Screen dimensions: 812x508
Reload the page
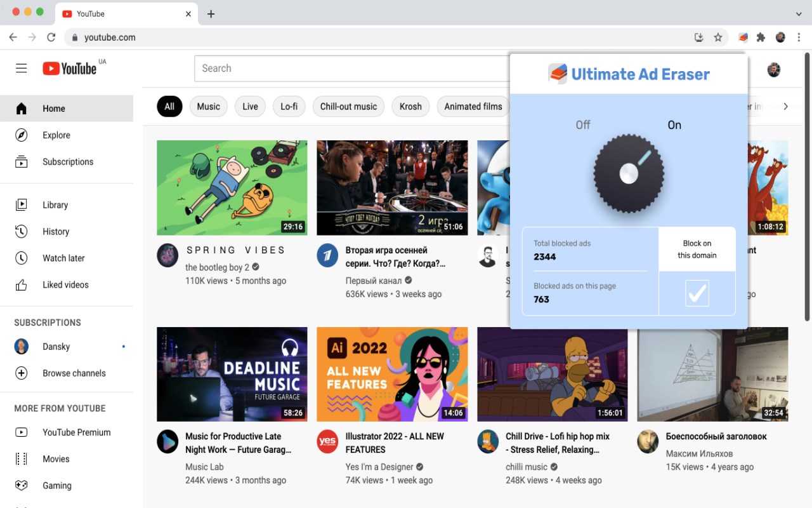coord(51,37)
